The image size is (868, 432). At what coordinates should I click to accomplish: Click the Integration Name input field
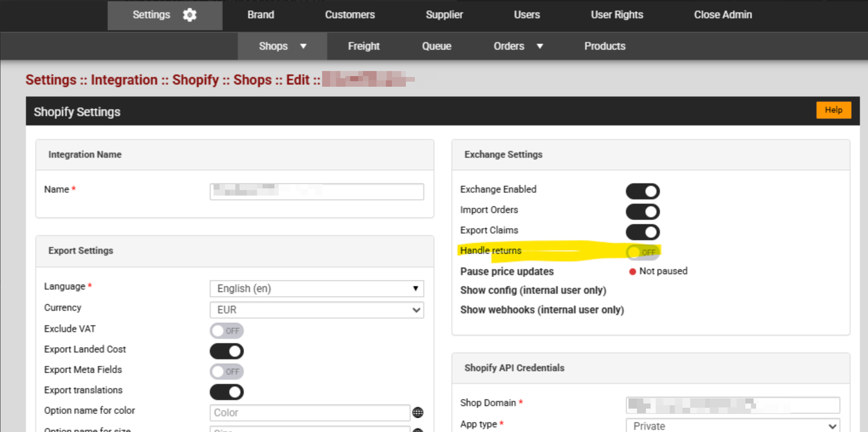pos(317,192)
